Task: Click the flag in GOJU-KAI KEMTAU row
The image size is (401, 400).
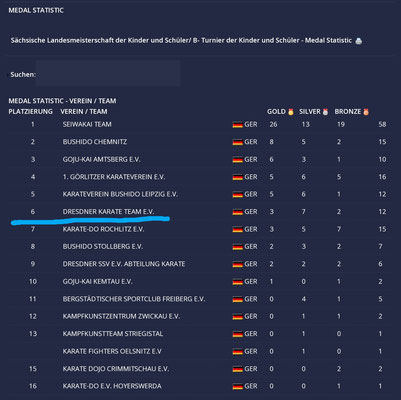Action: click(x=238, y=282)
